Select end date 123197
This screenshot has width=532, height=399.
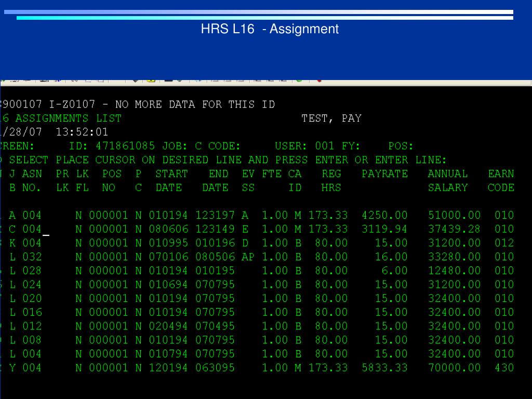click(215, 215)
